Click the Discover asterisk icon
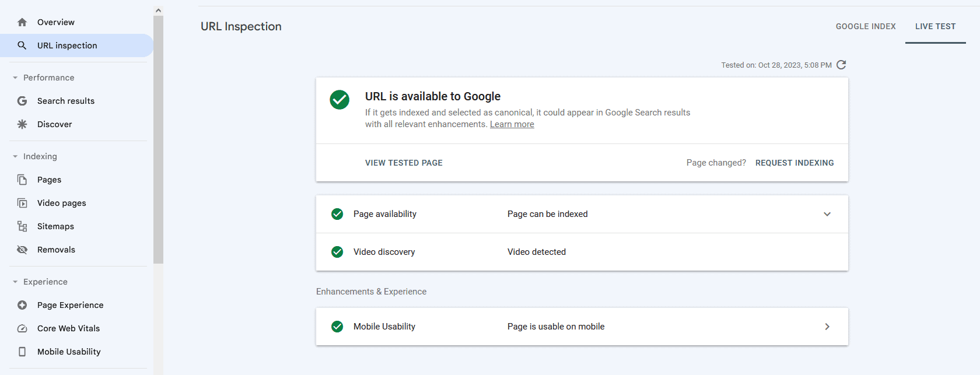The image size is (980, 375). [x=22, y=124]
